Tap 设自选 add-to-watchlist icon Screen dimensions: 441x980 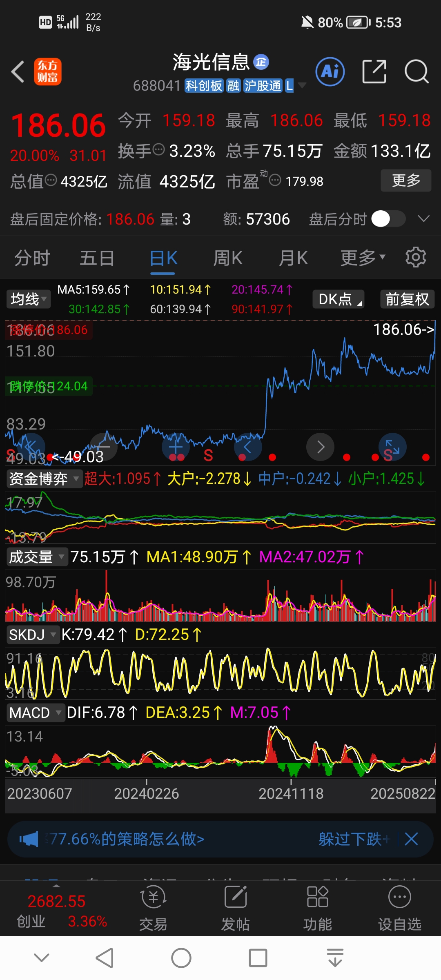point(399,897)
